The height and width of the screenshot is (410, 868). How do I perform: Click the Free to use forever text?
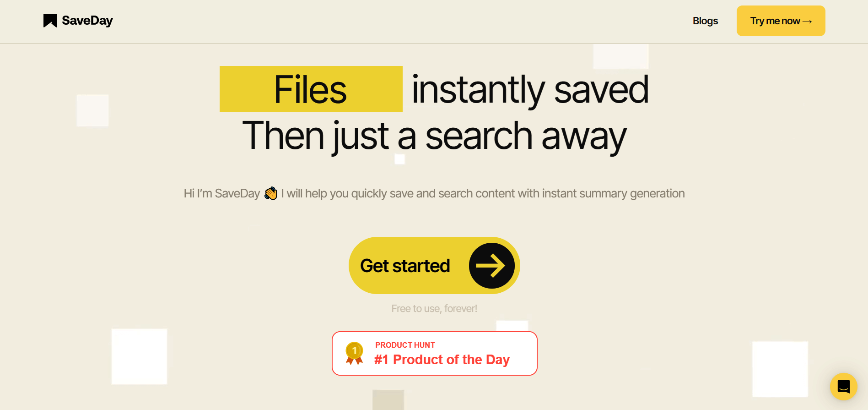click(x=434, y=308)
